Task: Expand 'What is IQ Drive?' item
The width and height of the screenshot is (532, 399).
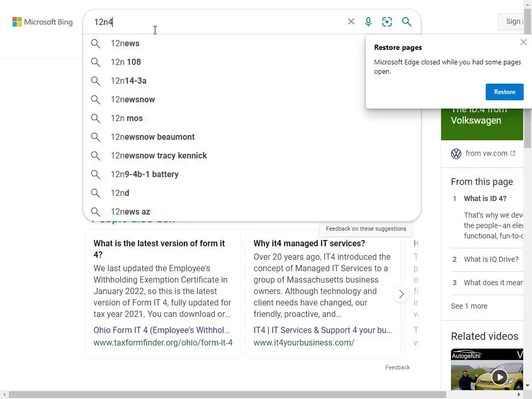Action: [x=491, y=259]
